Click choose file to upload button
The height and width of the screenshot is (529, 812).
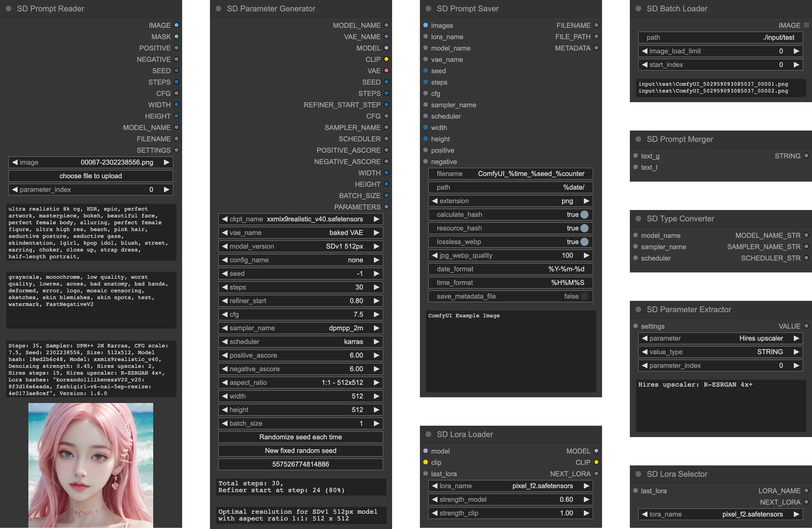91,176
